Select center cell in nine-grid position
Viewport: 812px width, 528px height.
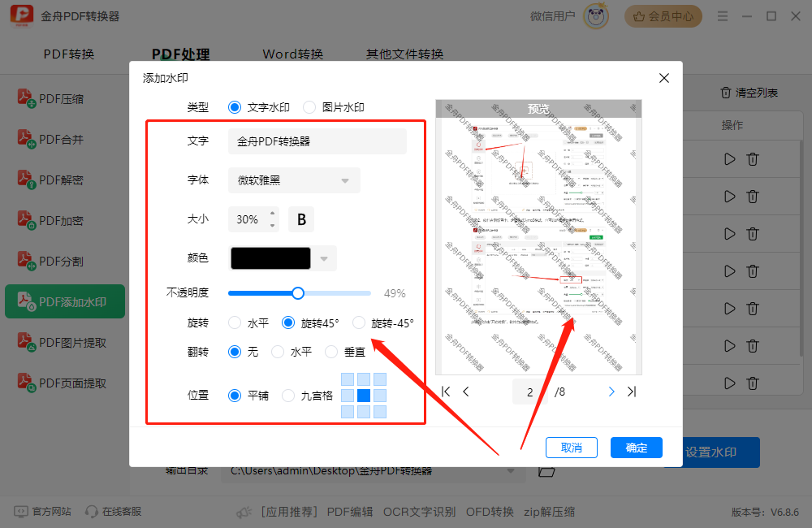tap(364, 396)
